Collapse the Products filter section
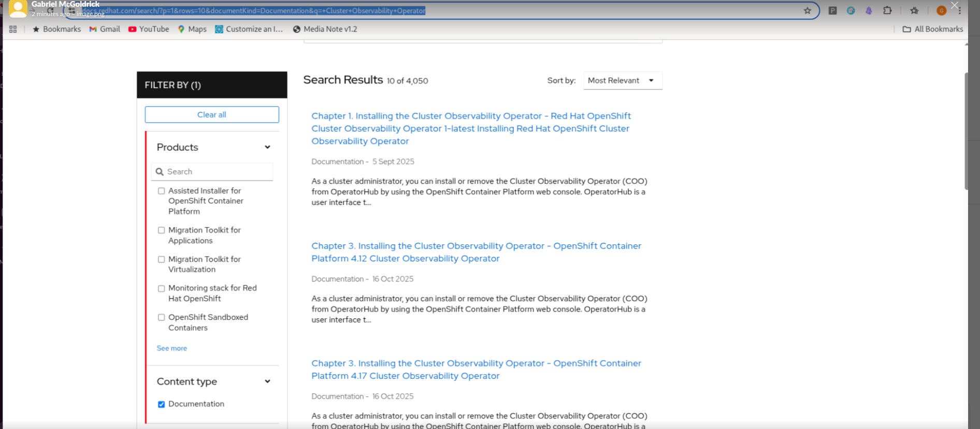 click(x=267, y=147)
